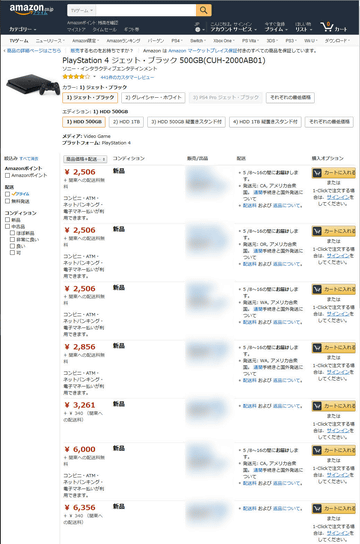The image size is (360, 544).
Task: Check the Amazonポイント filter checkbox
Action: pos(7,176)
